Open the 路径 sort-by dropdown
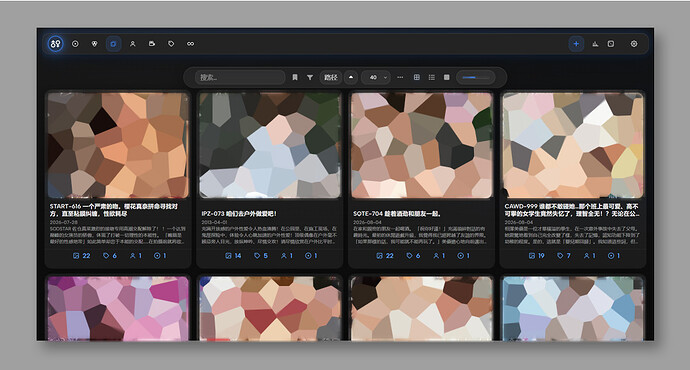Image resolution: width=690 pixels, height=370 pixels. pos(330,77)
